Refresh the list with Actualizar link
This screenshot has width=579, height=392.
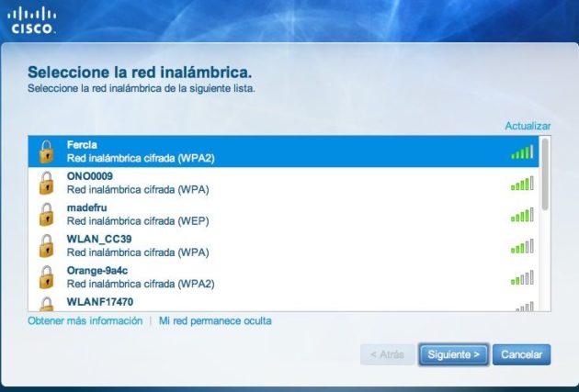527,125
